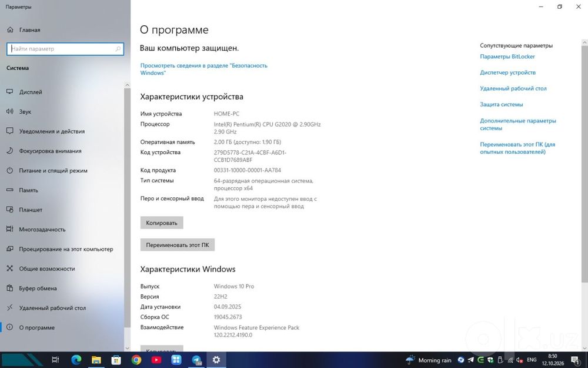Select the device name text HOME-PC
This screenshot has height=368, width=588.
click(x=226, y=114)
